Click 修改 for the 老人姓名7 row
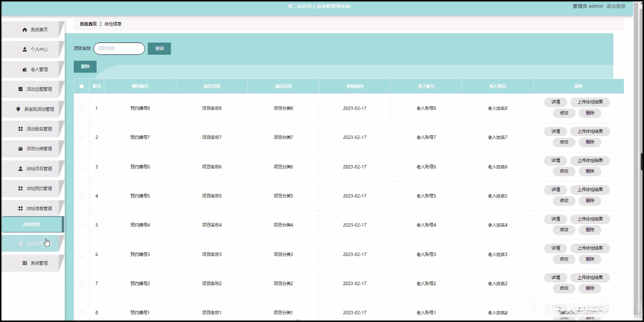 tap(564, 142)
